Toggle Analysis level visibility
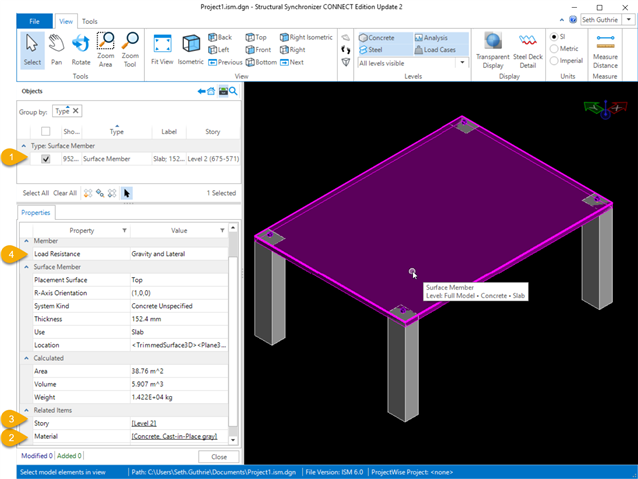The image size is (638, 479). [431, 37]
